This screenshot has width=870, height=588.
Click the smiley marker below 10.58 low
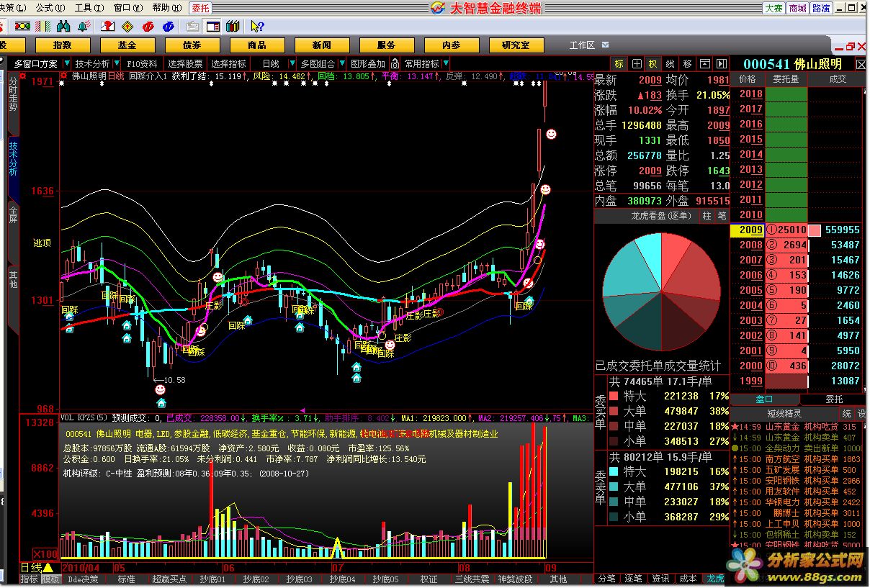(160, 389)
